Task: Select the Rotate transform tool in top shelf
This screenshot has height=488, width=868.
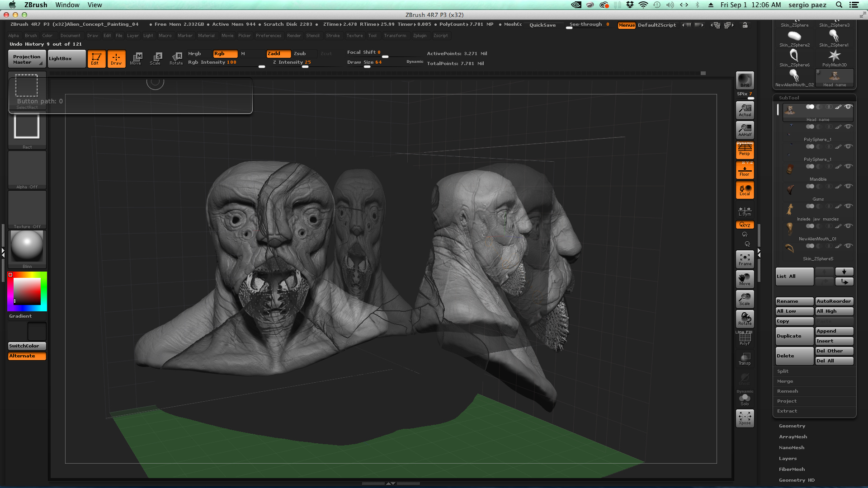Action: pyautogui.click(x=176, y=59)
